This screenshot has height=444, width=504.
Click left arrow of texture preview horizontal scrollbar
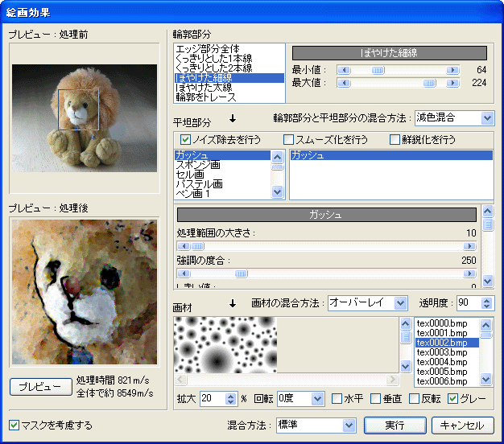(180, 380)
